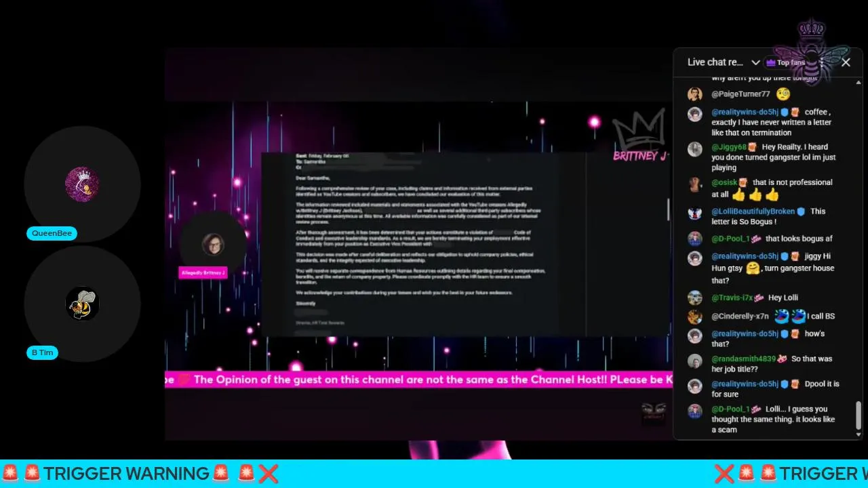The image size is (868, 488).
Task: Open @PaigeTurner77 username in chat
Action: coord(741,94)
